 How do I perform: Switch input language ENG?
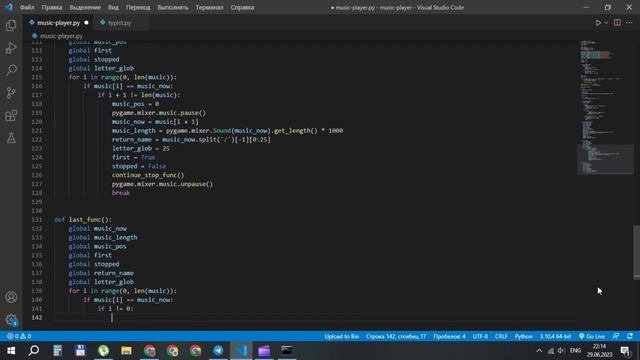(x=576, y=351)
